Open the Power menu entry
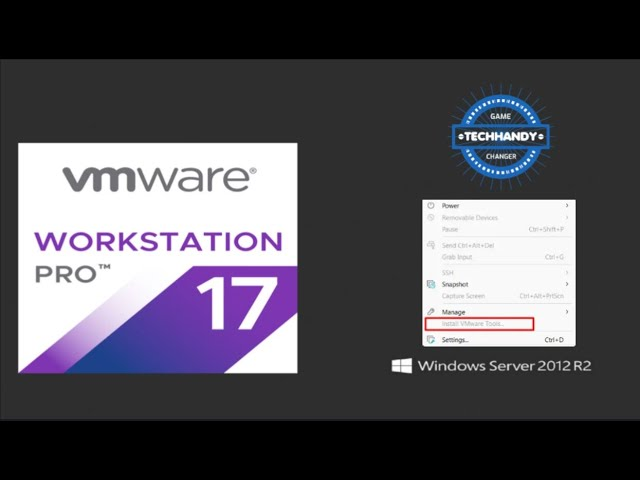This screenshot has height=480, width=640. [x=499, y=206]
